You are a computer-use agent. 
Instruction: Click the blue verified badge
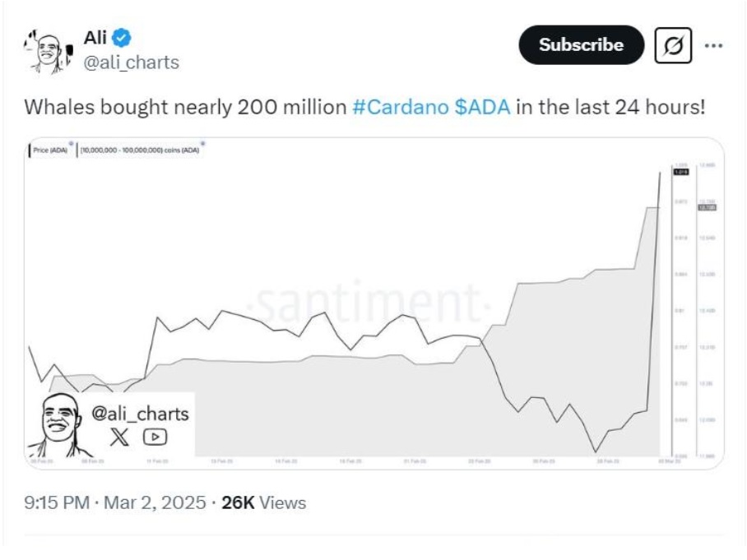[123, 37]
